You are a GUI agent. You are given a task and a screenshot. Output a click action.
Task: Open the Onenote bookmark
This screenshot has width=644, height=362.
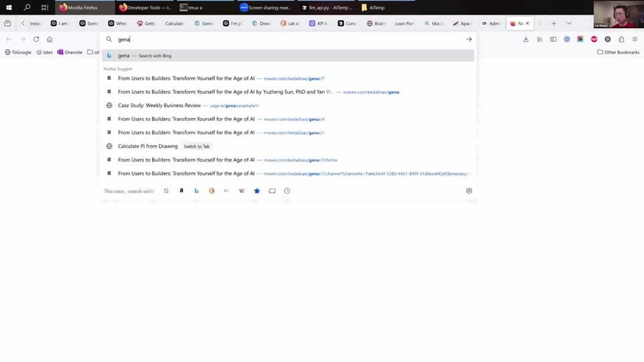click(70, 52)
